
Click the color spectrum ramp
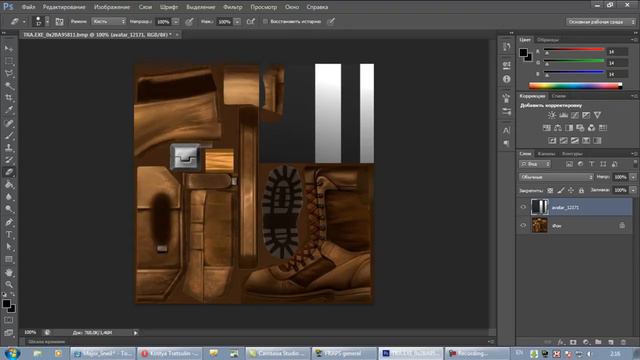[576, 86]
